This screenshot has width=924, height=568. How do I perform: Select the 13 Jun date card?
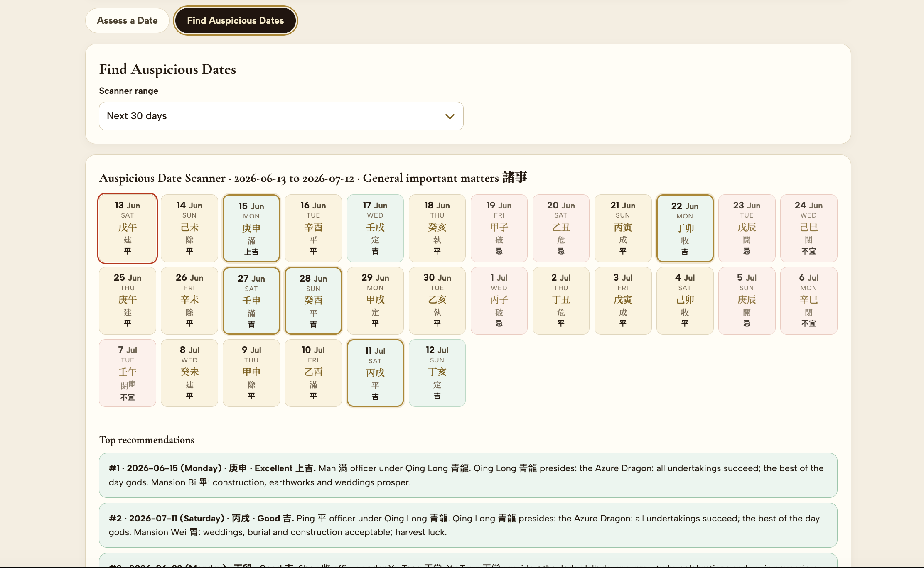click(x=128, y=228)
